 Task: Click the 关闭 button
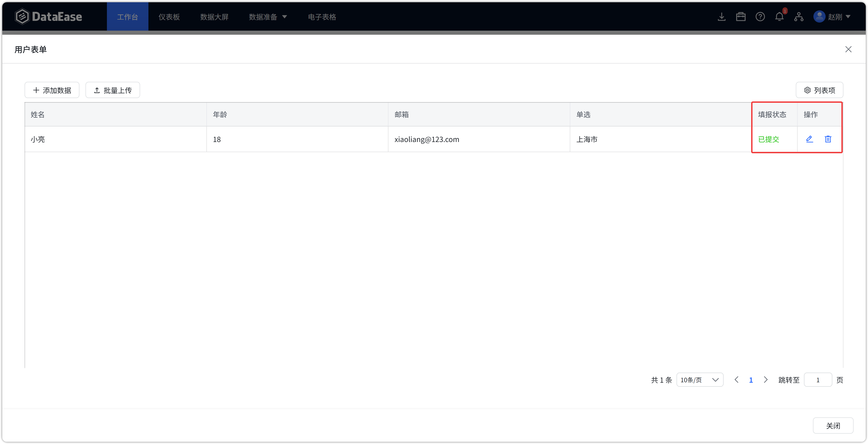tap(833, 426)
